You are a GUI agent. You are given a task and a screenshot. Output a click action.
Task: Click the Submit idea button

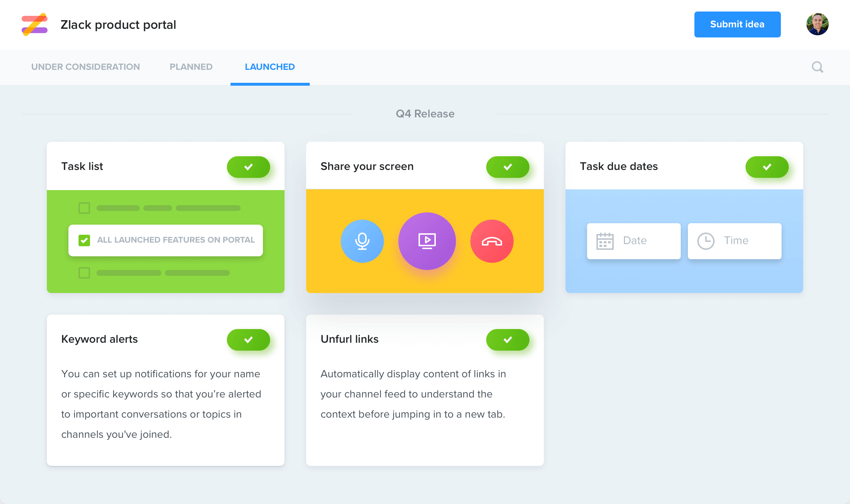(737, 24)
